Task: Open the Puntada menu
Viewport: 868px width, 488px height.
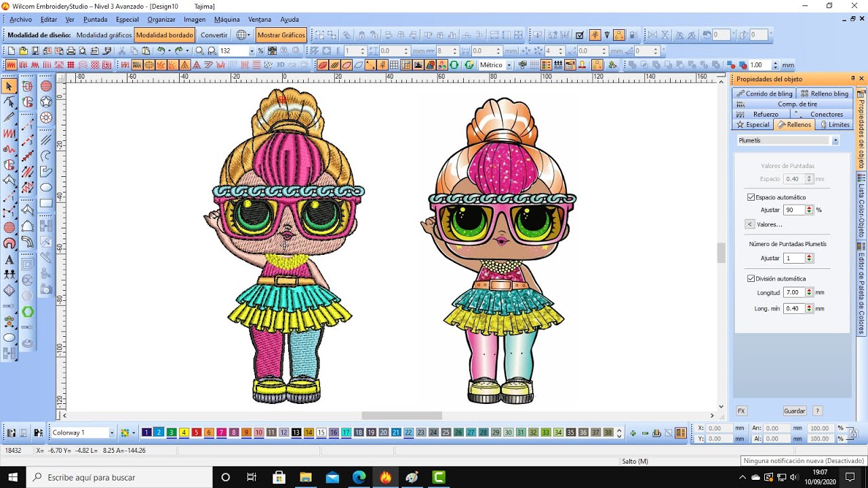Action: 96,20
